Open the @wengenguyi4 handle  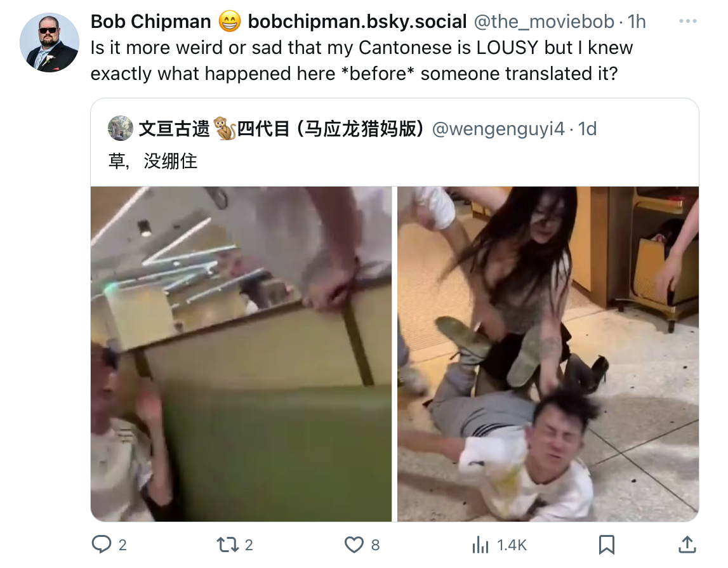[x=498, y=129]
